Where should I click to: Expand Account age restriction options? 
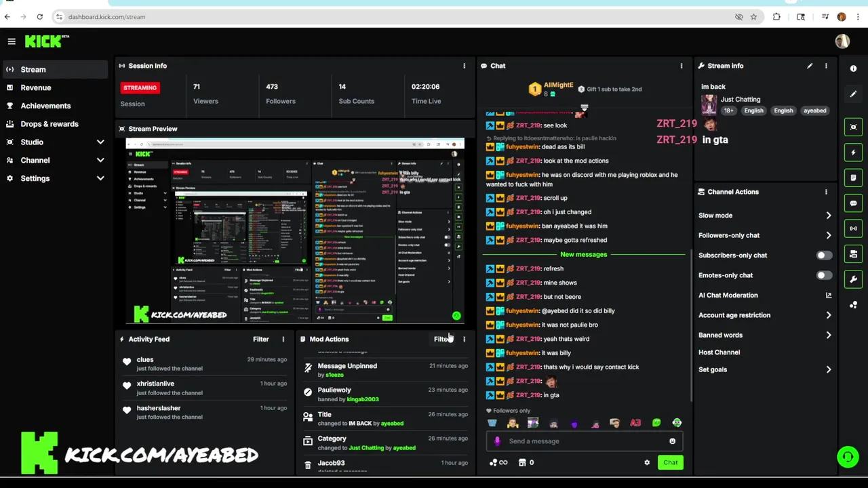764,315
